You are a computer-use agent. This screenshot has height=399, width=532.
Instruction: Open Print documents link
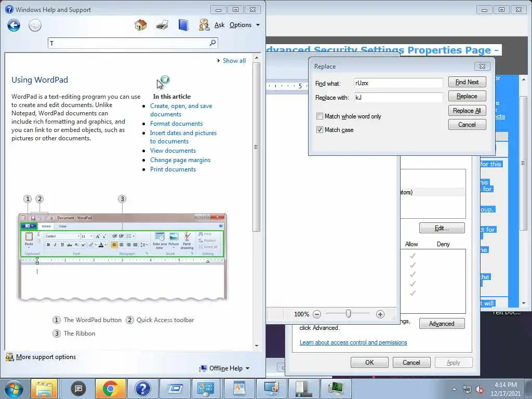tap(173, 169)
